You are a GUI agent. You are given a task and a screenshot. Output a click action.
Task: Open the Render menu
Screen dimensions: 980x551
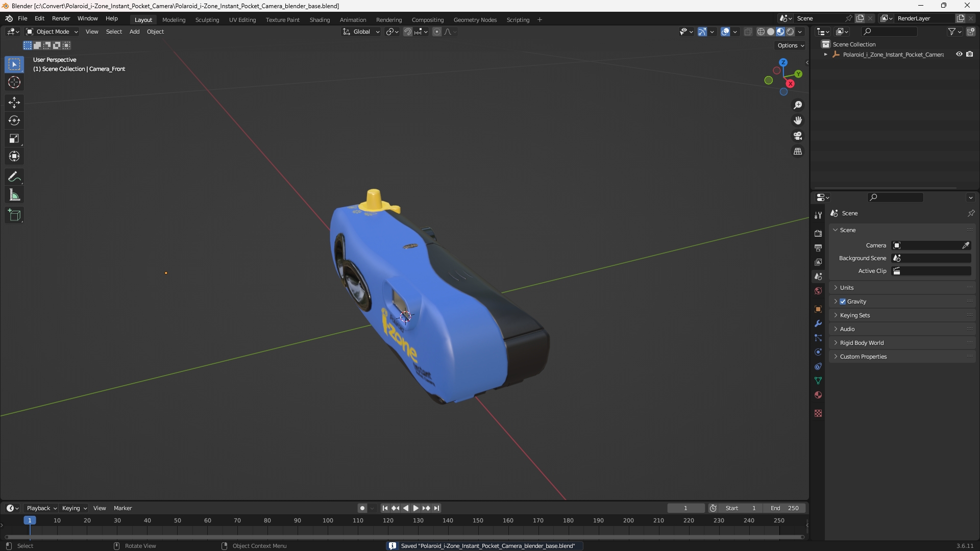[x=61, y=18]
